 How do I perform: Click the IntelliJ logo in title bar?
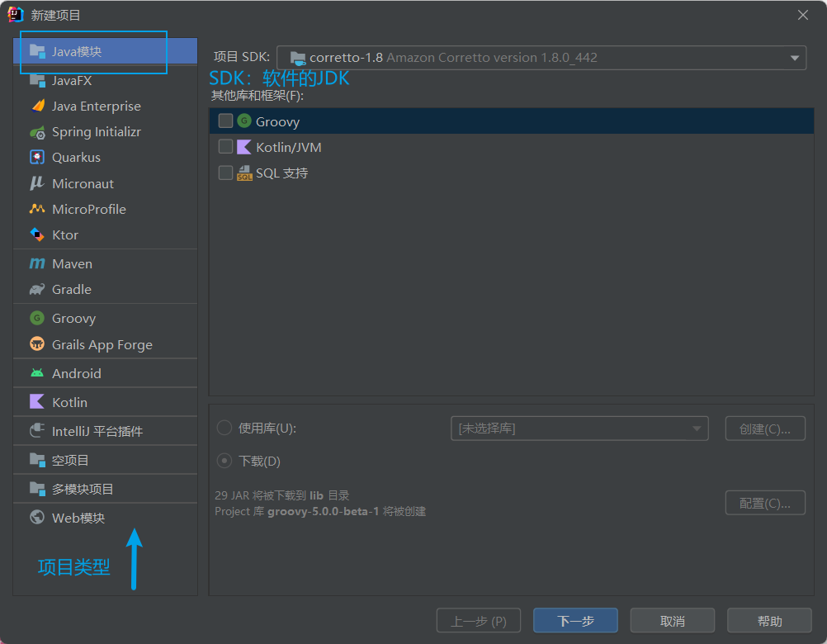tap(16, 14)
